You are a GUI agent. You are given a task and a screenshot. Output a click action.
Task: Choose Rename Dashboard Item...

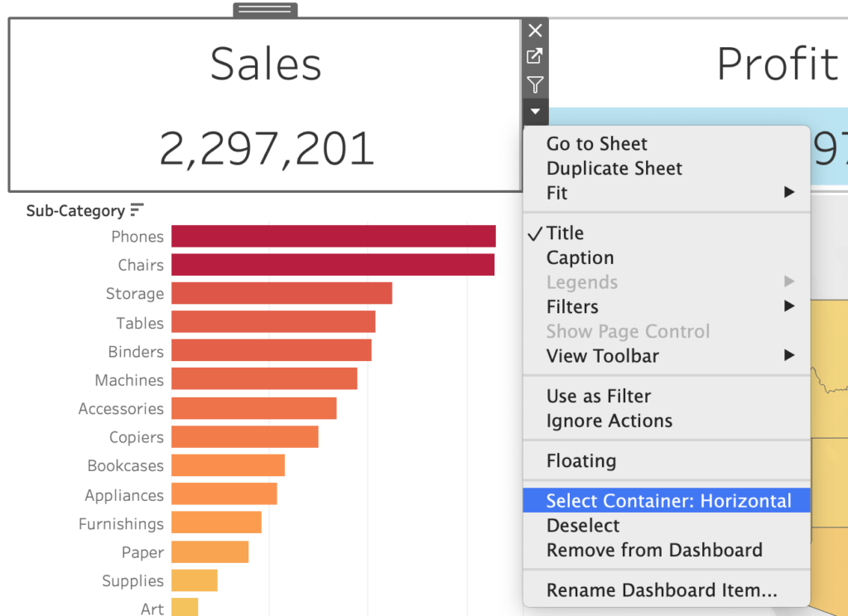pos(661,590)
